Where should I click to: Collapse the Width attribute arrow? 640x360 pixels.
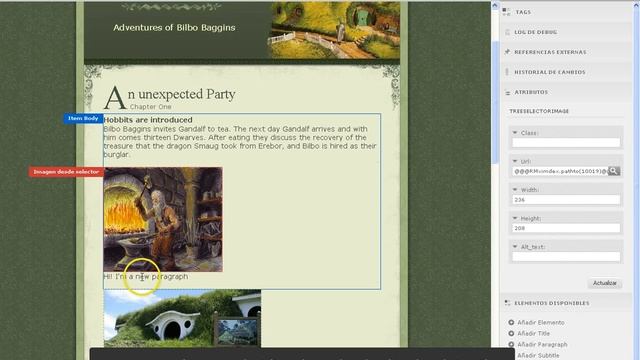[515, 190]
